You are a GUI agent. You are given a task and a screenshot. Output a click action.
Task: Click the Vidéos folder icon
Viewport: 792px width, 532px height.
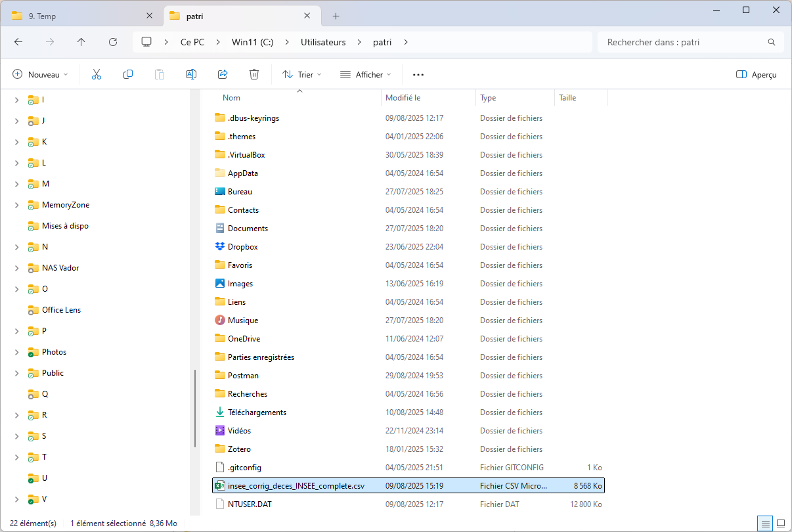[220, 431]
